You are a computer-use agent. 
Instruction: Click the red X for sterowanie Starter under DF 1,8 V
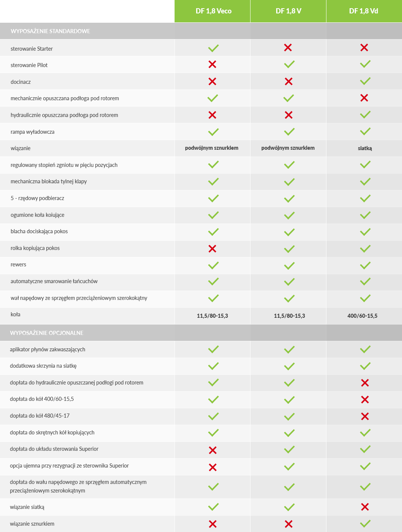click(288, 48)
